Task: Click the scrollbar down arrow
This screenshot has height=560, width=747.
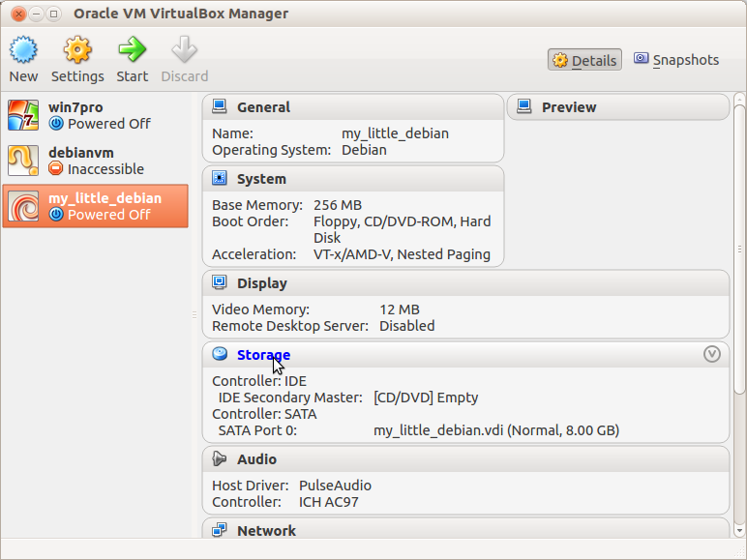Action: click(x=739, y=530)
